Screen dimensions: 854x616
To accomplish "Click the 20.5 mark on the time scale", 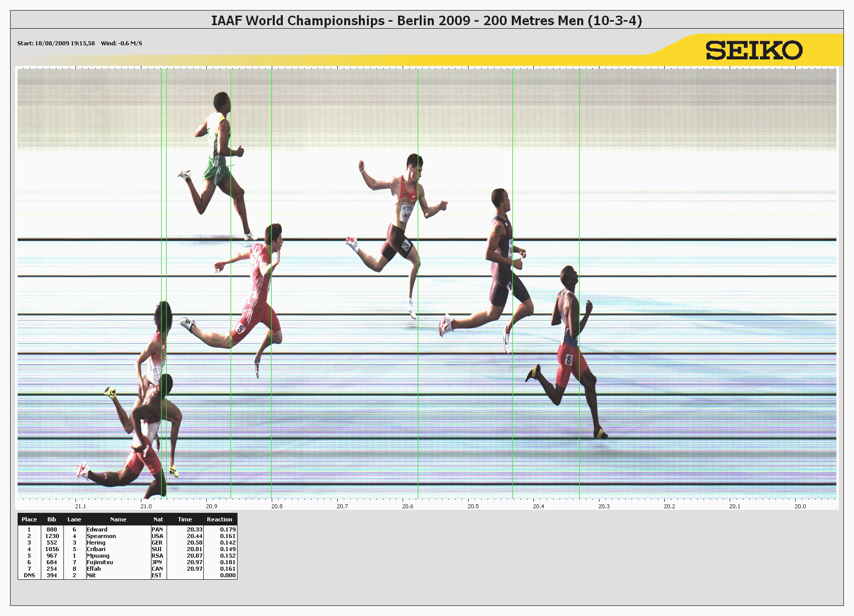I will click(x=473, y=506).
